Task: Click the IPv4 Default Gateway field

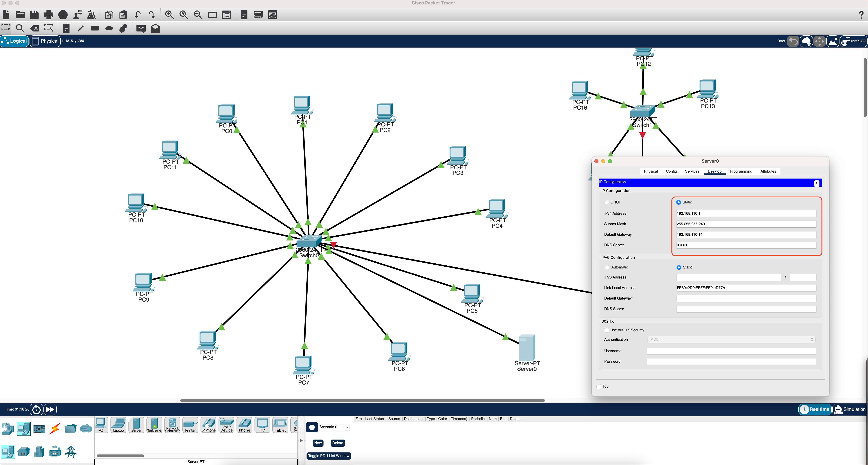Action: pos(746,235)
